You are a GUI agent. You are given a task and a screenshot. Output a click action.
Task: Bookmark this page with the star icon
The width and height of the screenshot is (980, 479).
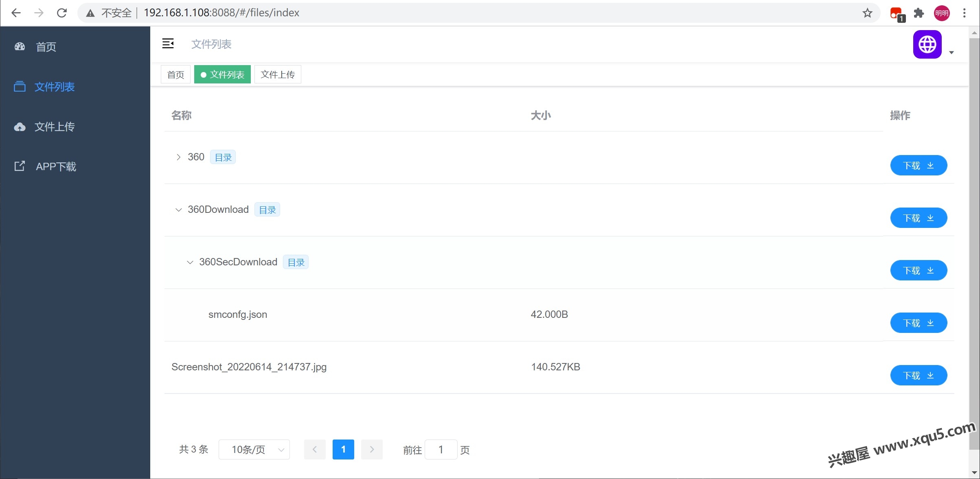point(867,13)
